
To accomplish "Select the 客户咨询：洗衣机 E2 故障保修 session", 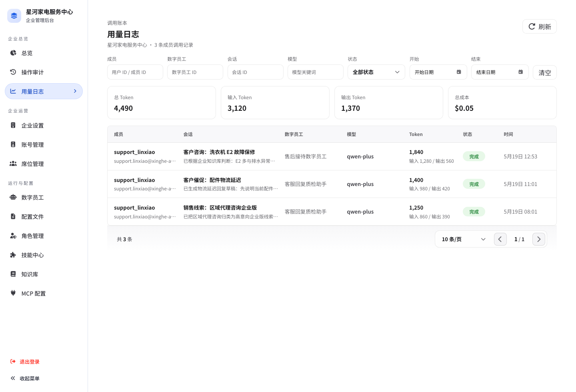I will coord(219,152).
